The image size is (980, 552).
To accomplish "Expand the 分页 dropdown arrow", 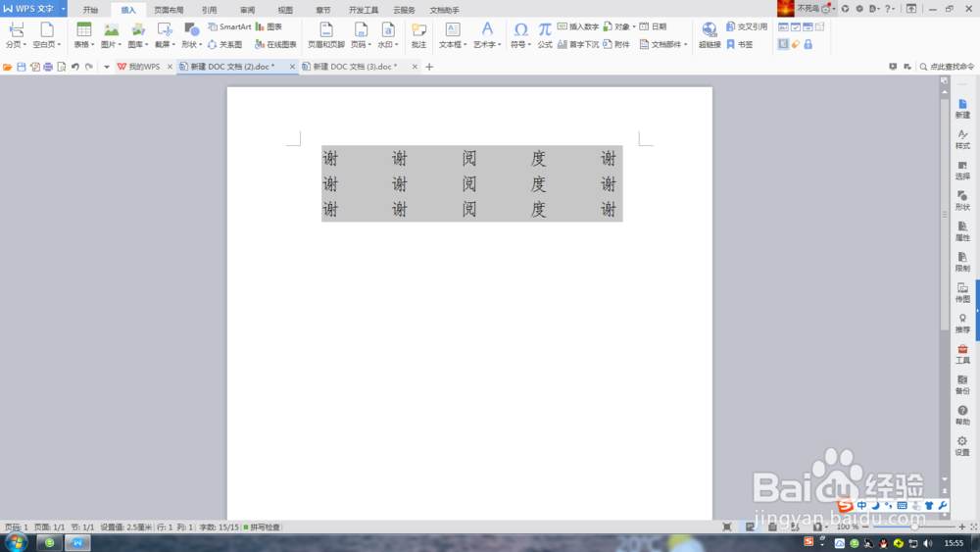I will click(24, 45).
